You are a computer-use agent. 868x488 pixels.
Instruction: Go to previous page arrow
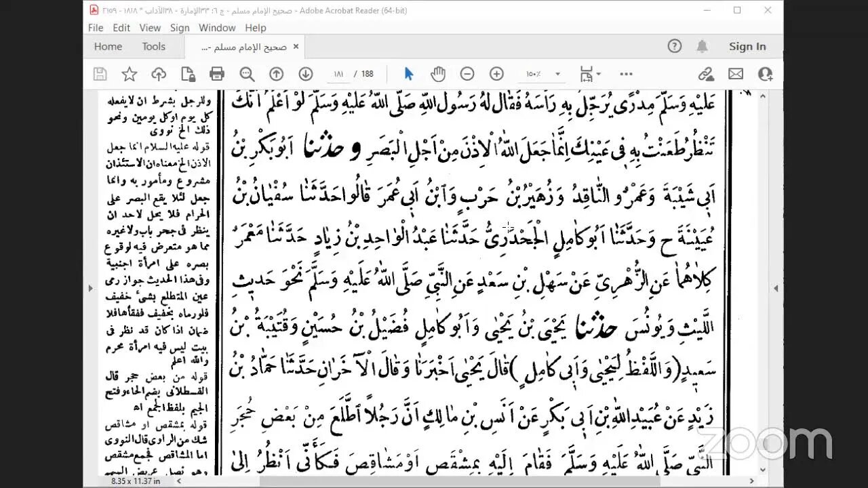tap(276, 74)
